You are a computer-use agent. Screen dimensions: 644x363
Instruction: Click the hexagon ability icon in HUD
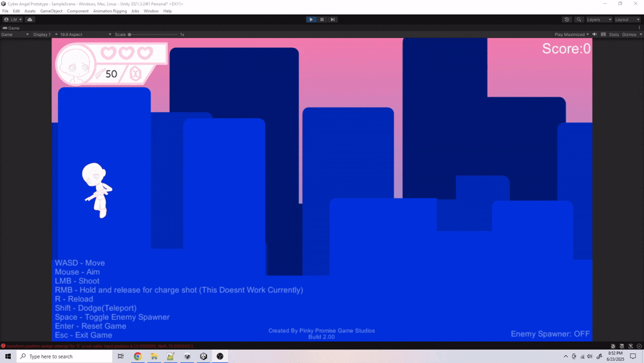(x=135, y=74)
